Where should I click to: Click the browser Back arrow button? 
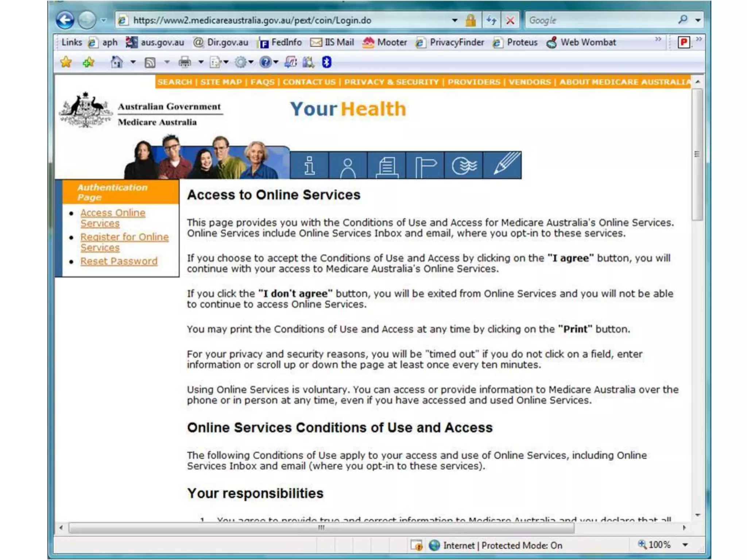(65, 20)
